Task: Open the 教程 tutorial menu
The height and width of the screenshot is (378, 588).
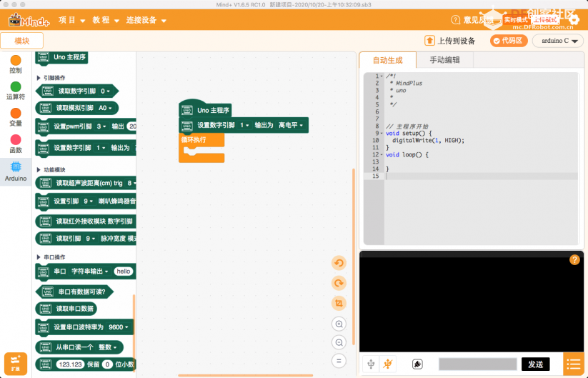Action: 106,20
